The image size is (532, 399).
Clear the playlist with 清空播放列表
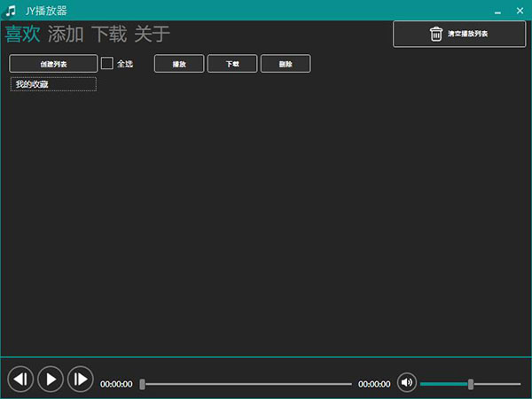click(x=459, y=34)
